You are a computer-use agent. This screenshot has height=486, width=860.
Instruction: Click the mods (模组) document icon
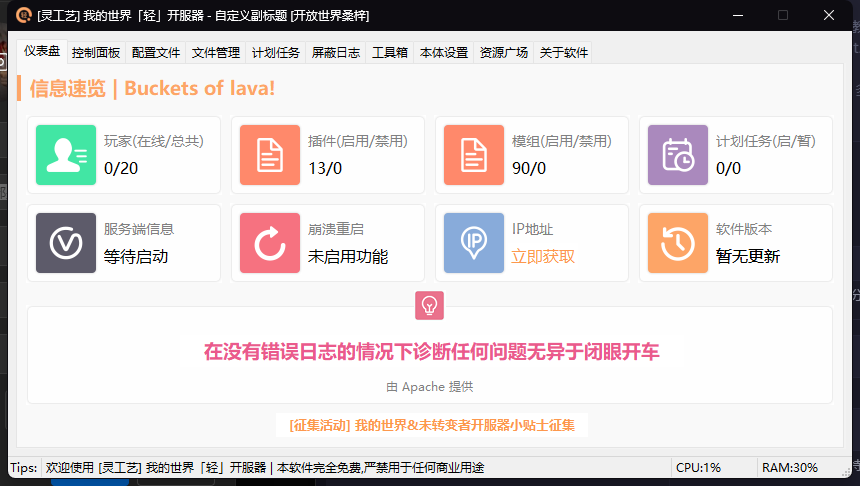click(474, 155)
